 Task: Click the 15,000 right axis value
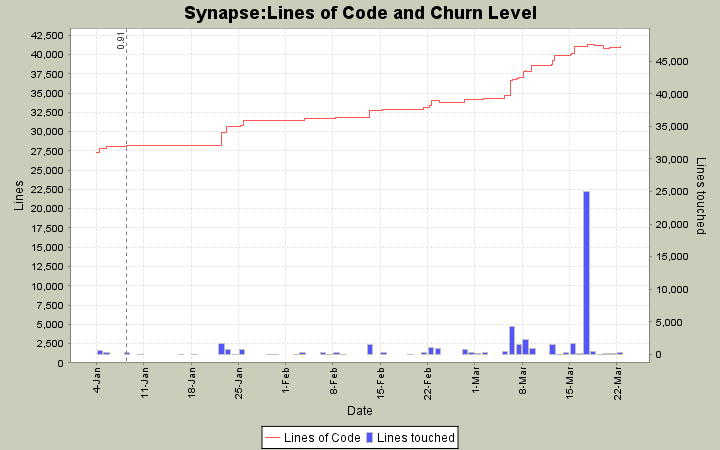click(x=672, y=257)
